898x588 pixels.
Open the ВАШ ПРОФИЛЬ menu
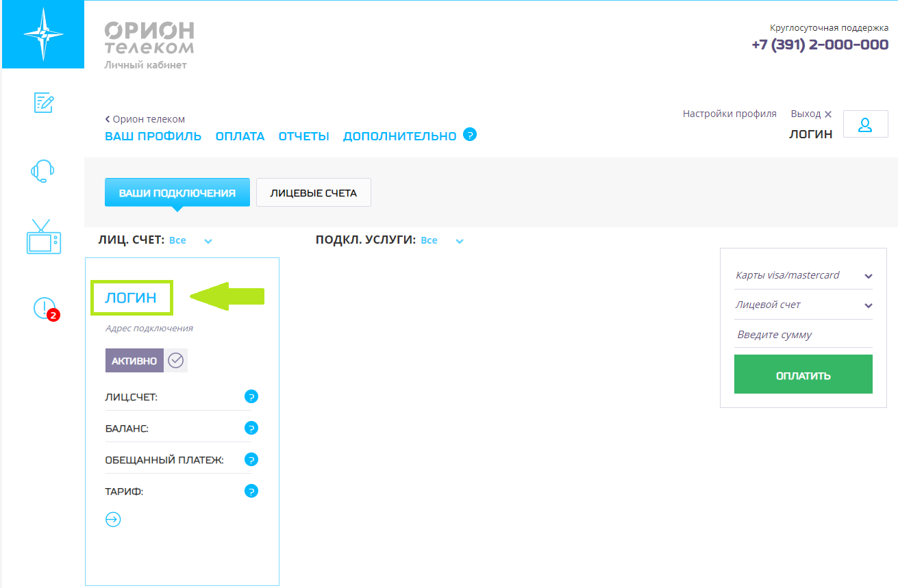153,136
